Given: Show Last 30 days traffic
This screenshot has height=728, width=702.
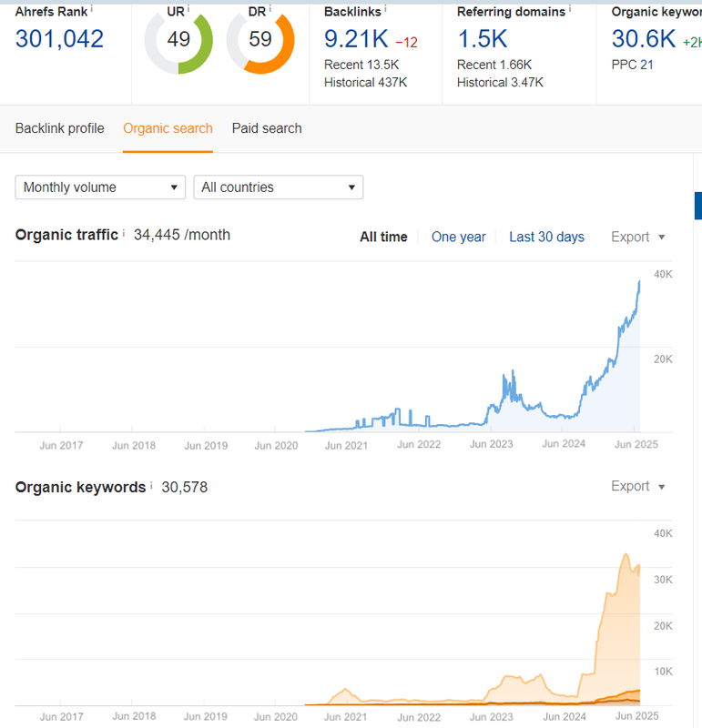Looking at the screenshot, I should pos(546,237).
